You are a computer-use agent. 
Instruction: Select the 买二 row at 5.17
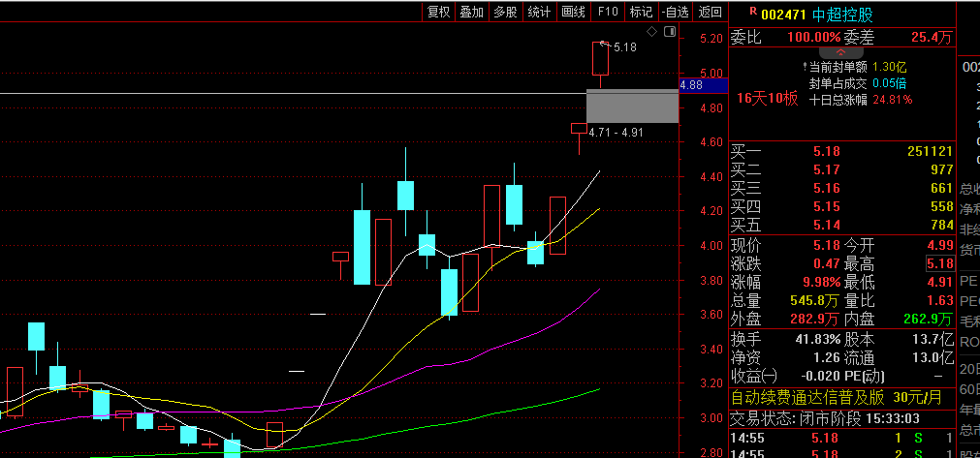842,169
